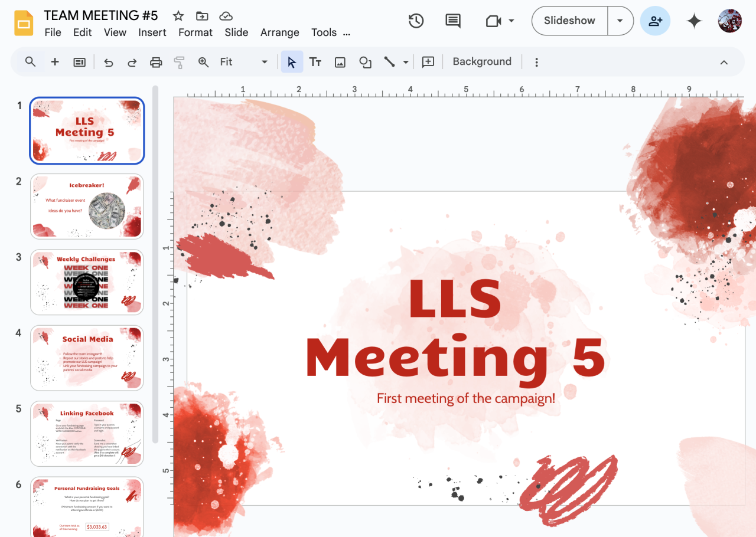Screen dimensions: 756x537
Task: Click the Background button
Action: click(482, 62)
